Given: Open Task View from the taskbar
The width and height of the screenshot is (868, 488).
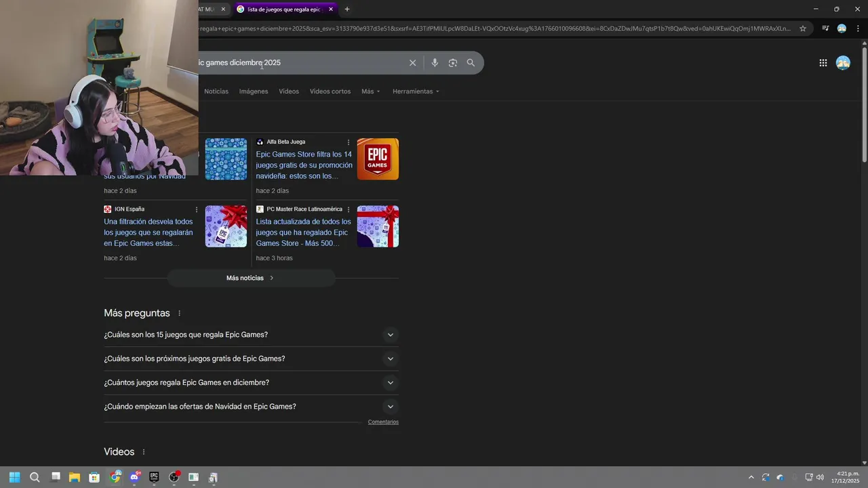Looking at the screenshot, I should 56,477.
